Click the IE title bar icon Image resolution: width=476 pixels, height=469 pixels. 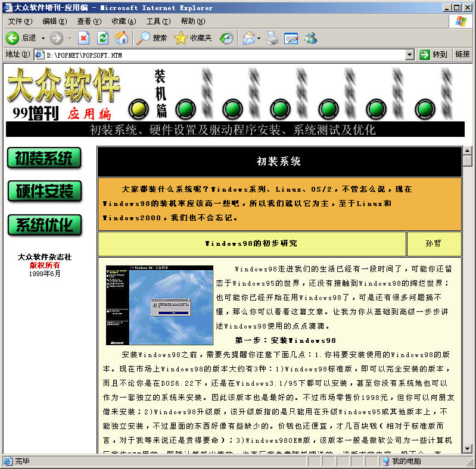(8, 8)
